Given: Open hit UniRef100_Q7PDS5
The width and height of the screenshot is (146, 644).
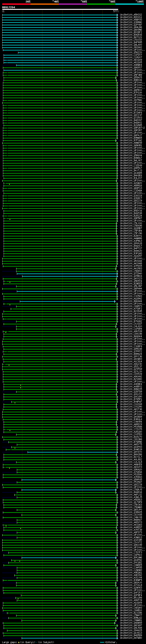Looking at the screenshot, I should click(x=131, y=266).
